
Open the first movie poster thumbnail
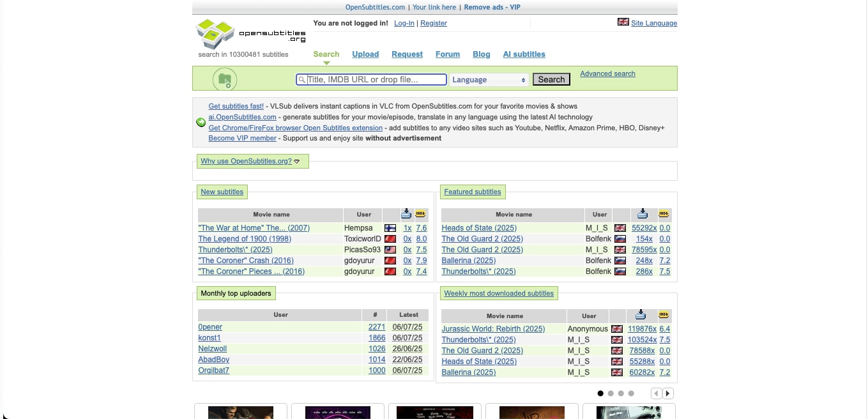coord(241,413)
